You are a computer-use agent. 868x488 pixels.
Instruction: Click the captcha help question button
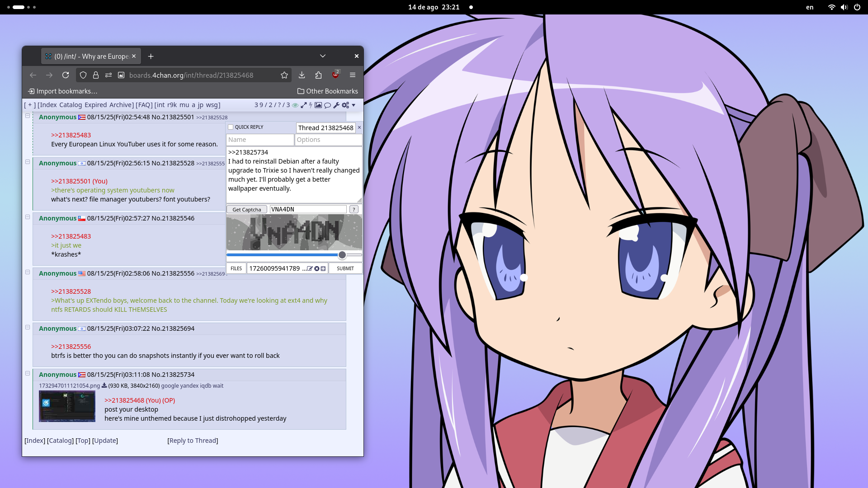pyautogui.click(x=354, y=210)
